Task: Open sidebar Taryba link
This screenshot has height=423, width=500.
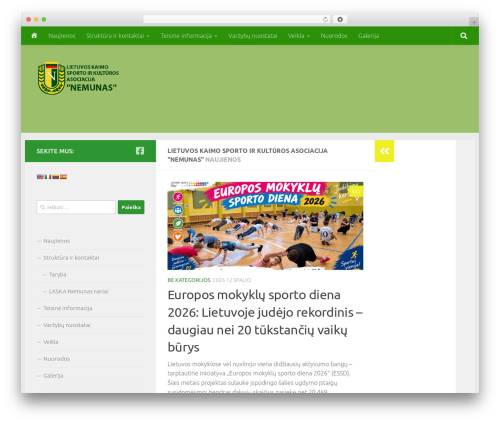Action: [58, 274]
